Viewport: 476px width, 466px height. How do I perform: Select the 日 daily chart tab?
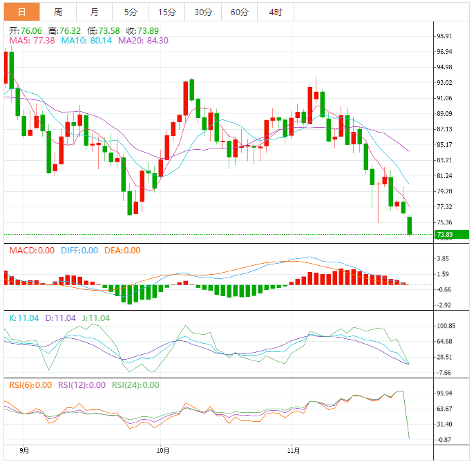pyautogui.click(x=21, y=12)
